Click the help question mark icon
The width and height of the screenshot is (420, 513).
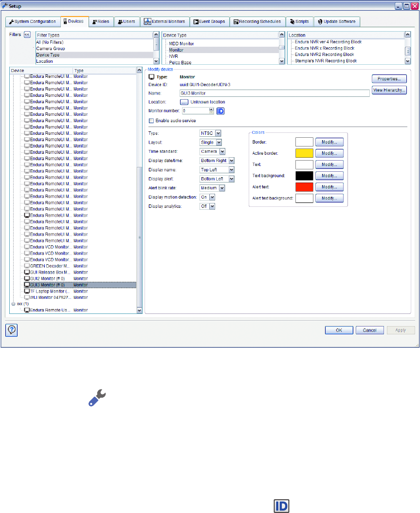point(10,330)
